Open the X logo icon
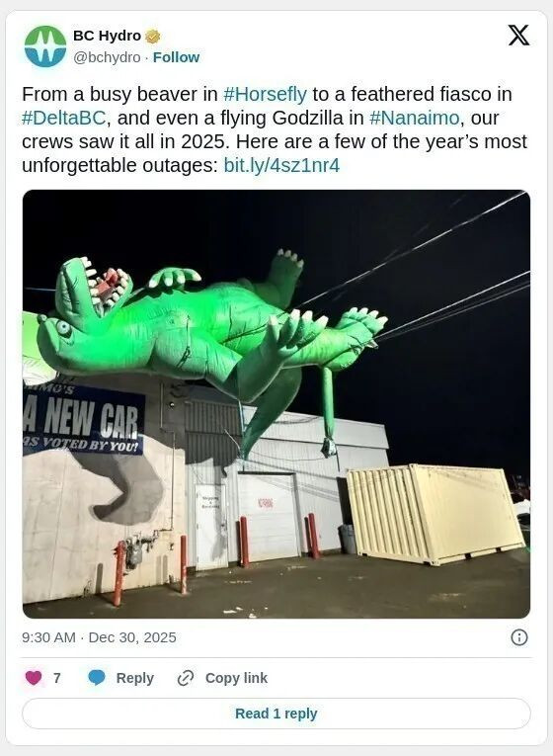553x756 pixels. tap(518, 36)
